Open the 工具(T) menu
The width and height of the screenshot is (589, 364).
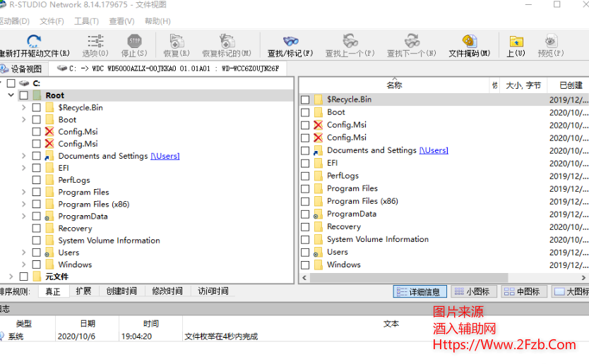pos(86,21)
